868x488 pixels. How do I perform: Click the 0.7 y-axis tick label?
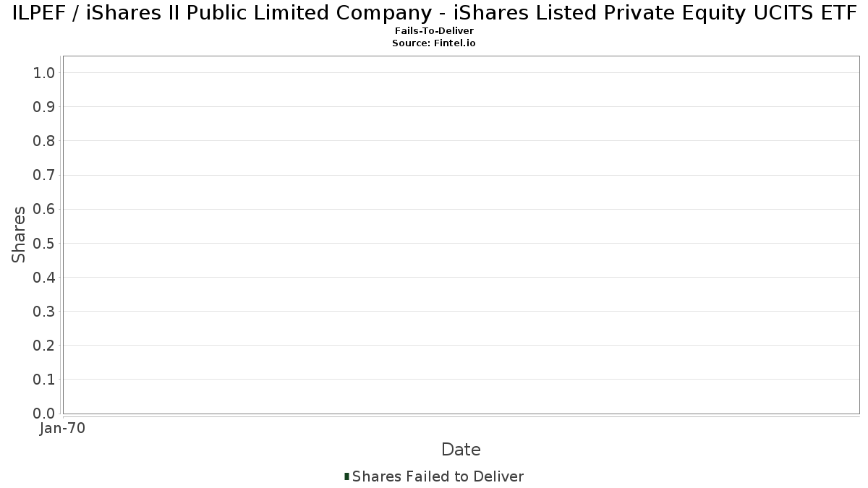tap(44, 175)
